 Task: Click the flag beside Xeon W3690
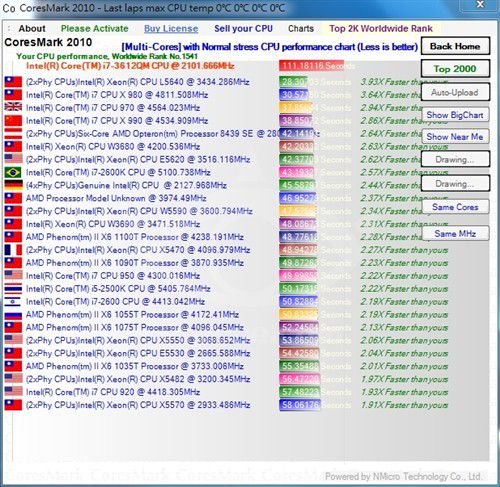click(x=13, y=224)
